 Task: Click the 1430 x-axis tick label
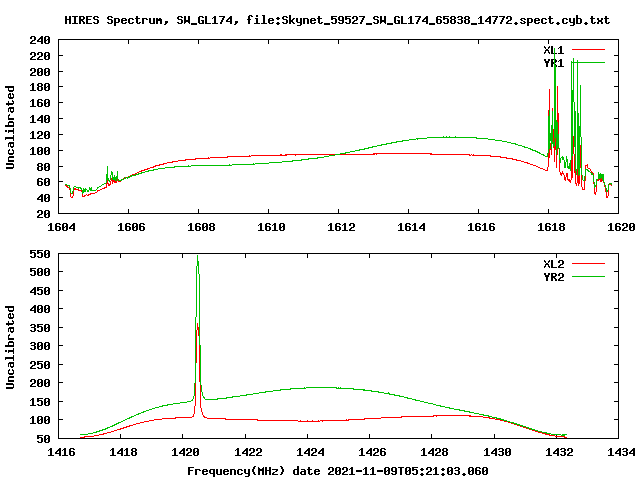coord(497,452)
